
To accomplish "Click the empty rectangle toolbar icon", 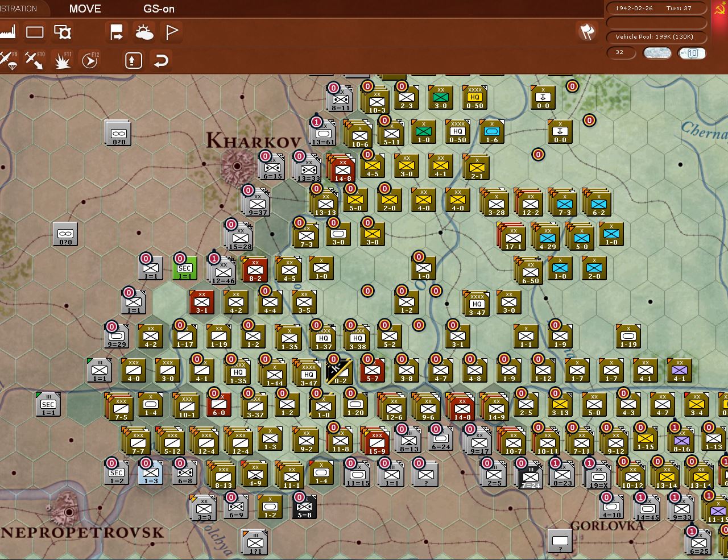I will point(35,32).
